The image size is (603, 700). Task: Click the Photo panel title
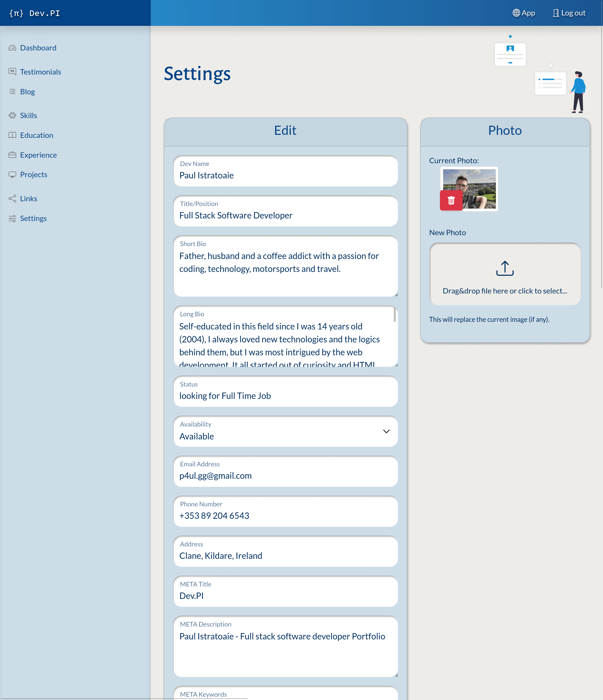505,131
